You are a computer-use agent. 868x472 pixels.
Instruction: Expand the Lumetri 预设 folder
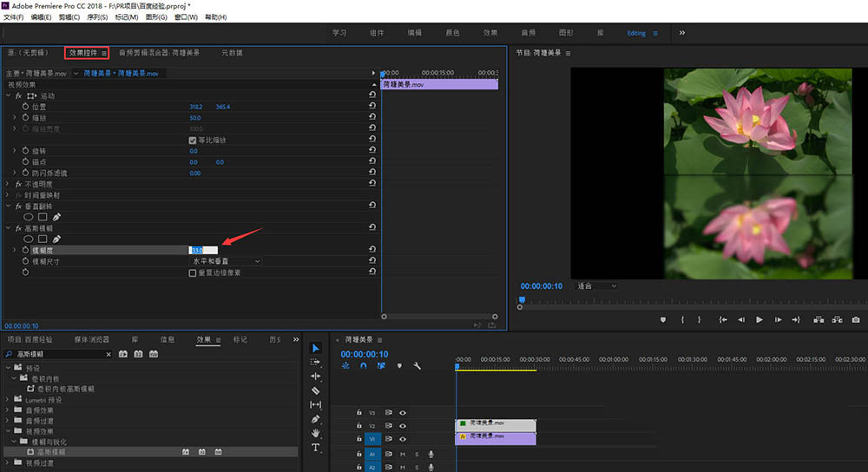click(8, 399)
